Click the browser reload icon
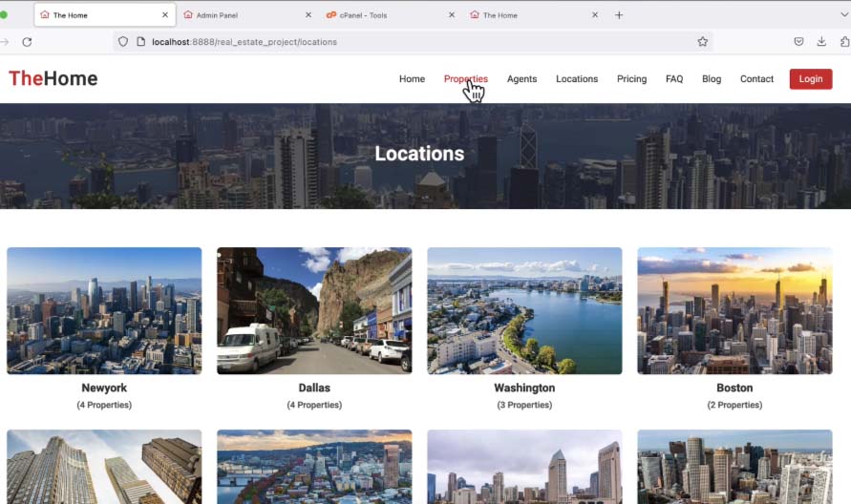This screenshot has width=851, height=504. [x=27, y=42]
